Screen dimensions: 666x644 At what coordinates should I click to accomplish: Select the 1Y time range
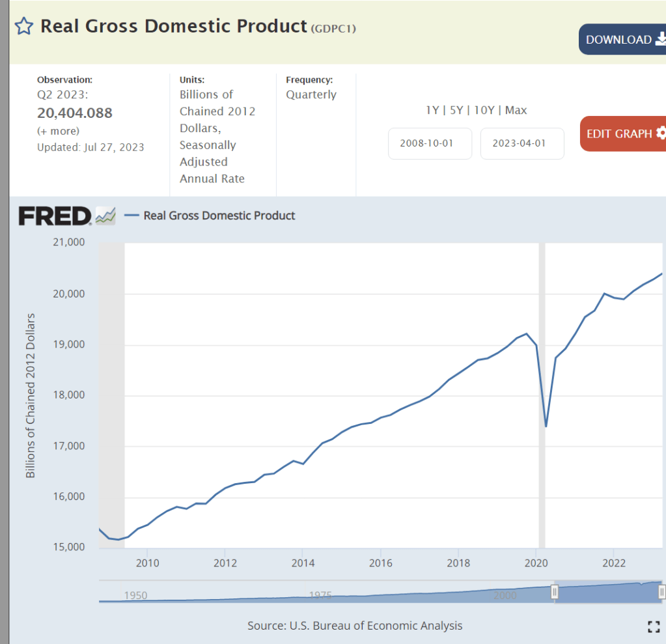click(x=432, y=110)
